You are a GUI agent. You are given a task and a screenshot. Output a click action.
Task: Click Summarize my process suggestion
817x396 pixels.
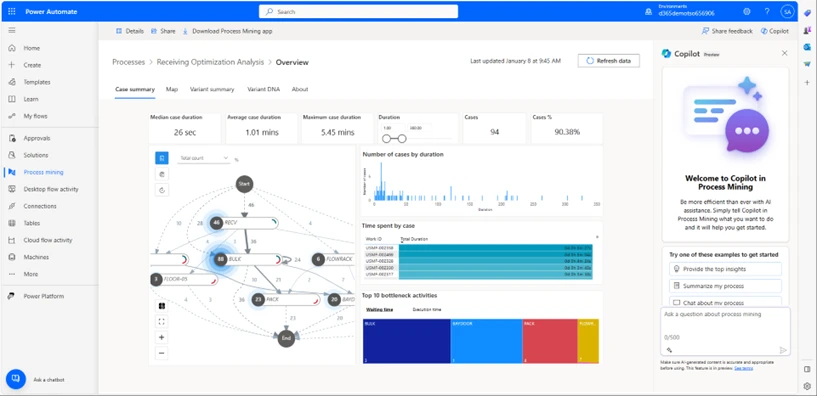coord(725,286)
